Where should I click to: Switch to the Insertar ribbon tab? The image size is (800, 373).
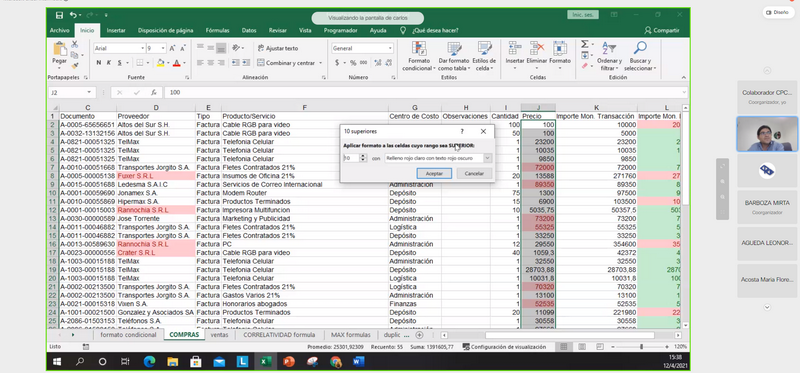point(116,31)
